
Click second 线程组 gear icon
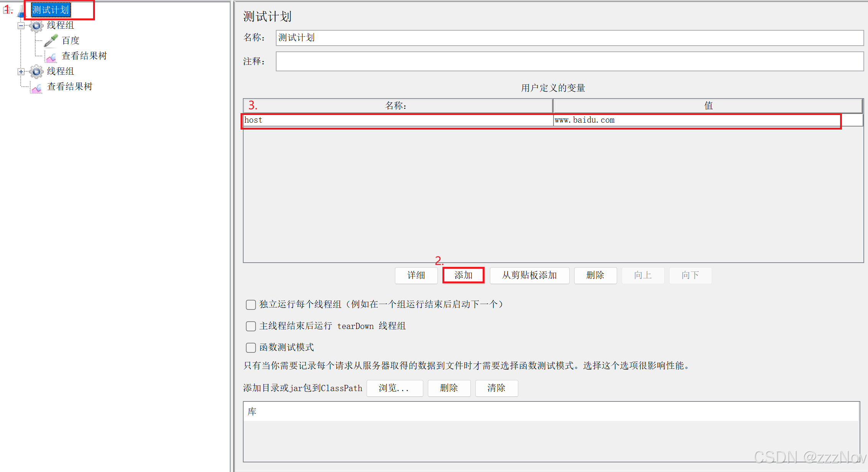click(36, 71)
